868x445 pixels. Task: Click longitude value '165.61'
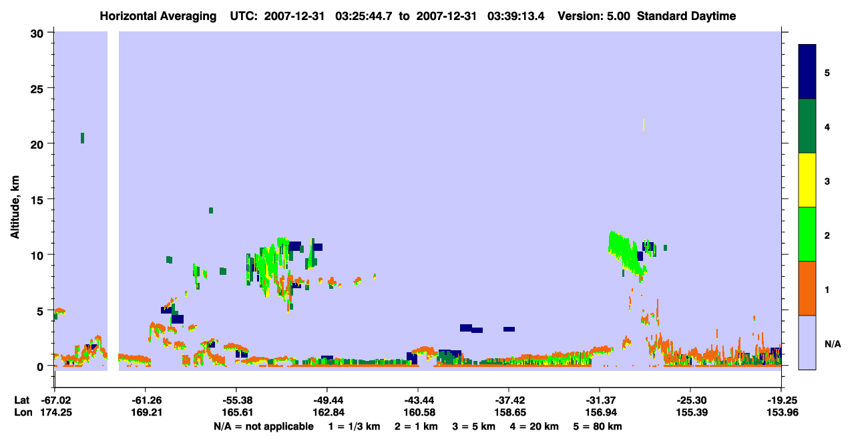coord(236,412)
